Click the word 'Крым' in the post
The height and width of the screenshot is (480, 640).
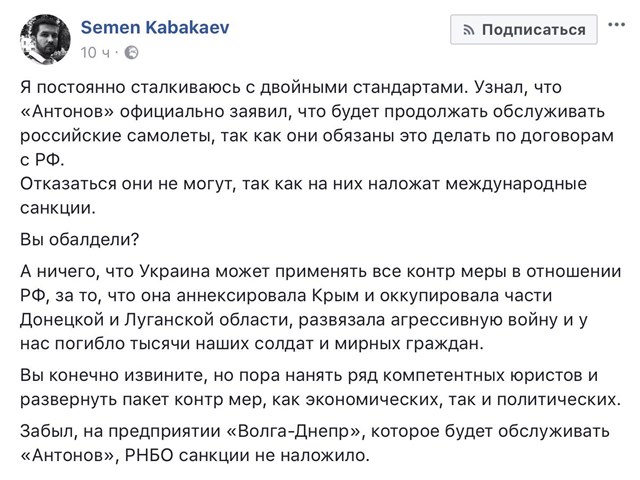336,296
